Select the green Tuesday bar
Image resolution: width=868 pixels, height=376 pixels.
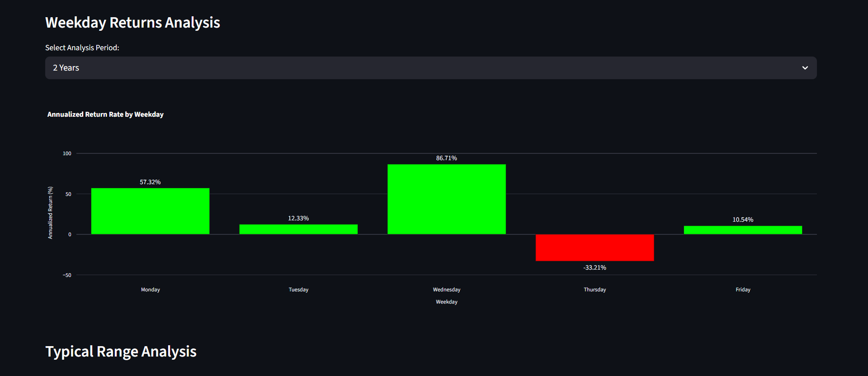click(x=298, y=229)
